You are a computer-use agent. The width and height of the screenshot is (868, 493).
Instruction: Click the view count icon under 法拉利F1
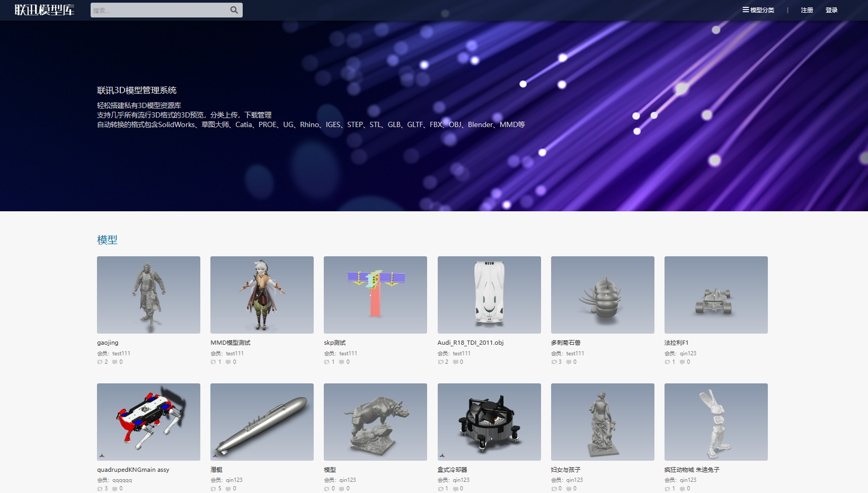[668, 362]
